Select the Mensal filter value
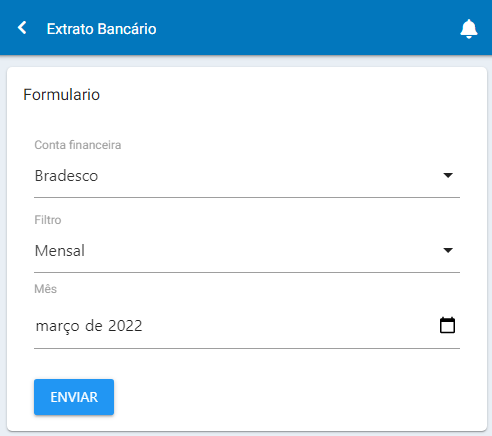This screenshot has height=436, width=492. [x=60, y=251]
